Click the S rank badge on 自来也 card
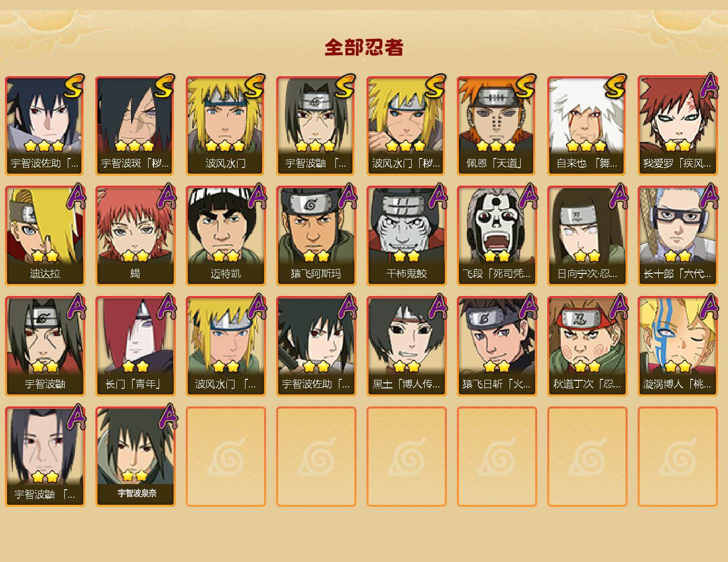Screen dimensions: 728x562 point(616,86)
